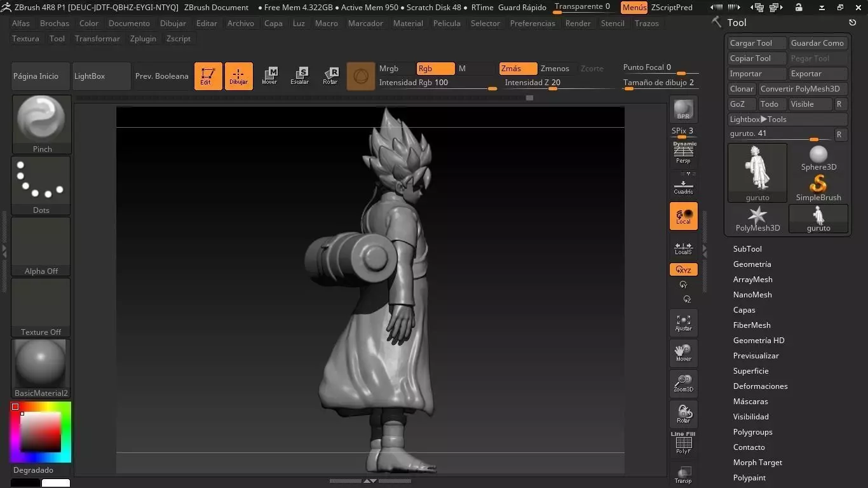Select the large guruto tool thumbnail
The height and width of the screenshot is (488, 868).
pos(757,173)
